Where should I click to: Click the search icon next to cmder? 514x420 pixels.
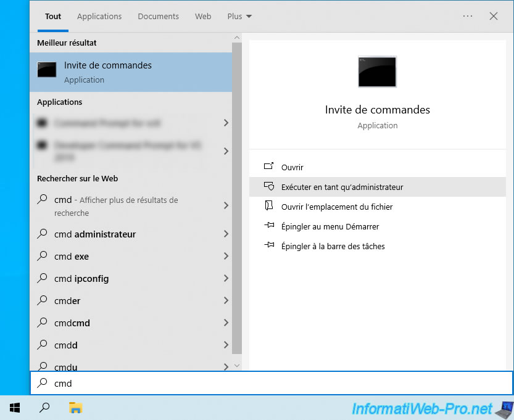point(43,300)
